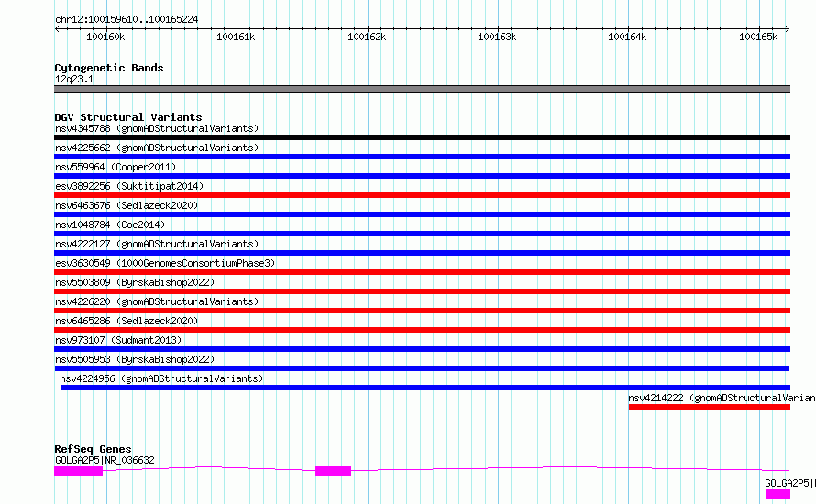Select the blue nsv973107 variant bar

pos(422,349)
